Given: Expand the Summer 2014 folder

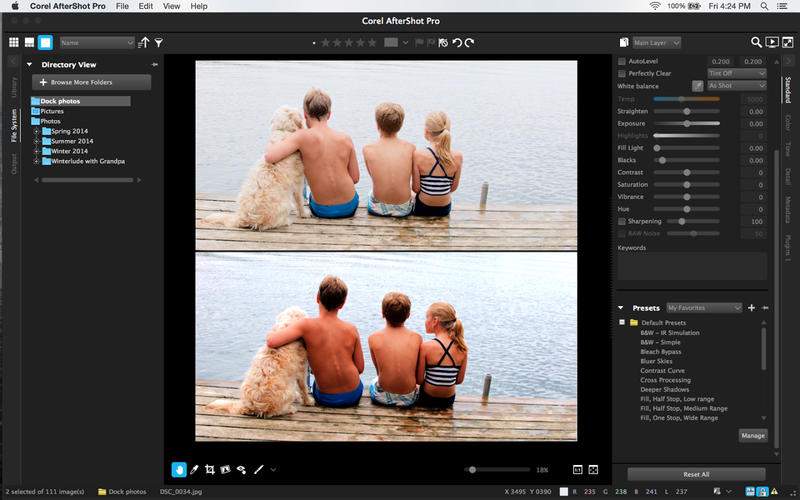Looking at the screenshot, I should (x=37, y=142).
